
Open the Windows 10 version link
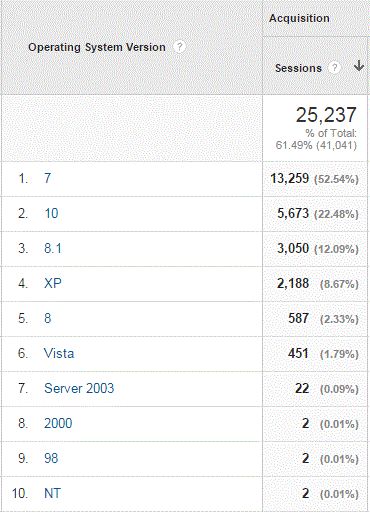click(x=51, y=213)
